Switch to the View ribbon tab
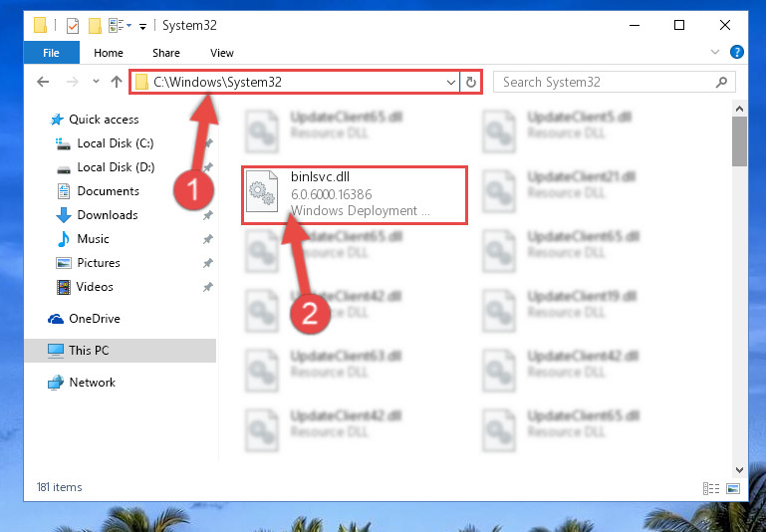This screenshot has height=532, width=766. click(x=222, y=53)
